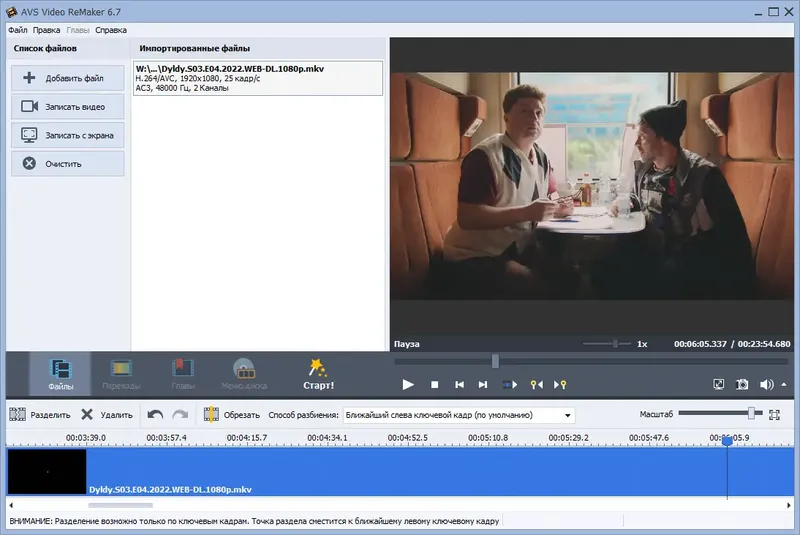The width and height of the screenshot is (800, 535).
Task: Mute audio with the speaker icon
Action: [766, 385]
